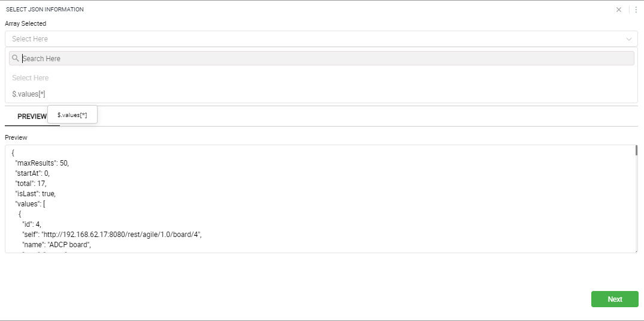
Task: Click the $.values[*] tooltip popup
Action: [72, 115]
